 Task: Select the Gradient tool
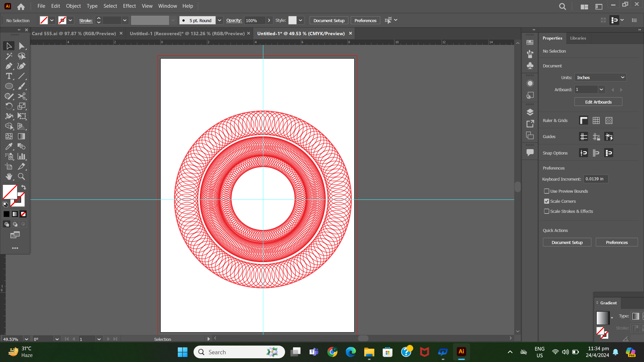21,136
